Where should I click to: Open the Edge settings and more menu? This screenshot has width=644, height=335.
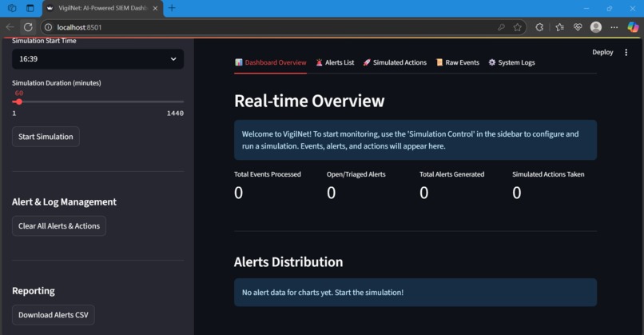coord(614,27)
